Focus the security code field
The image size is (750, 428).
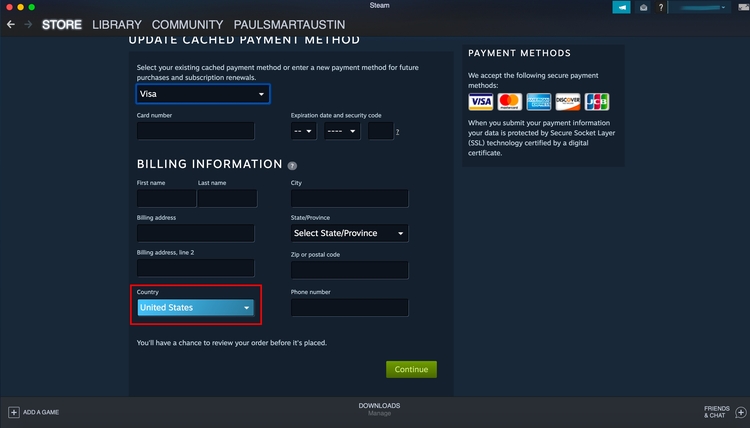(381, 131)
